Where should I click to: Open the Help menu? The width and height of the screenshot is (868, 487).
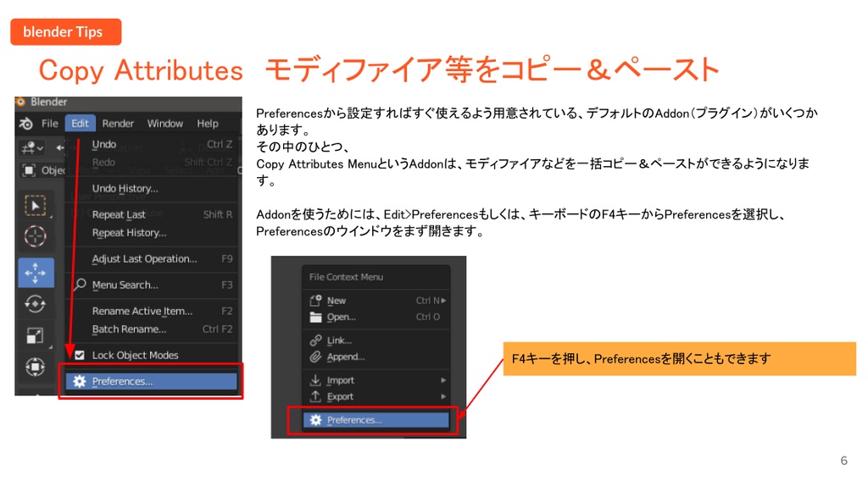(x=208, y=124)
